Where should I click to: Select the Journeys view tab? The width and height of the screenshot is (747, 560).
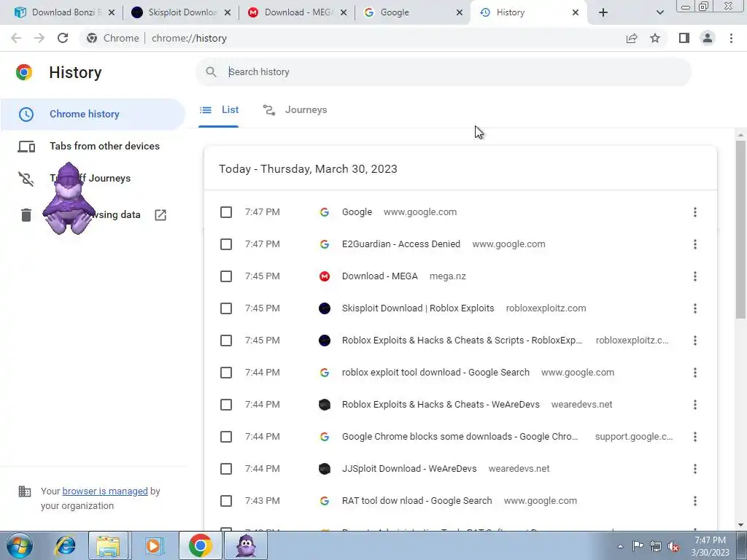pyautogui.click(x=295, y=110)
